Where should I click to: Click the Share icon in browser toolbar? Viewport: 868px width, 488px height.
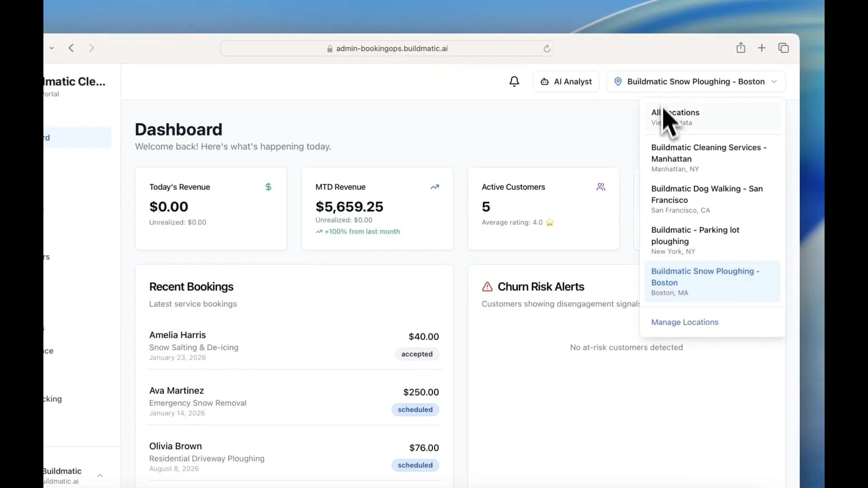click(x=741, y=47)
